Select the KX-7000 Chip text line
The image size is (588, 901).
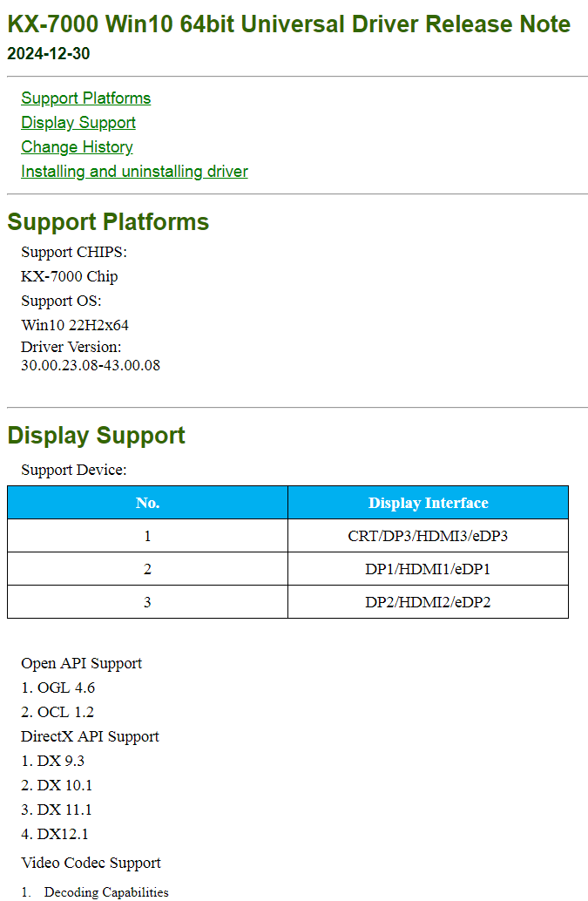[69, 277]
